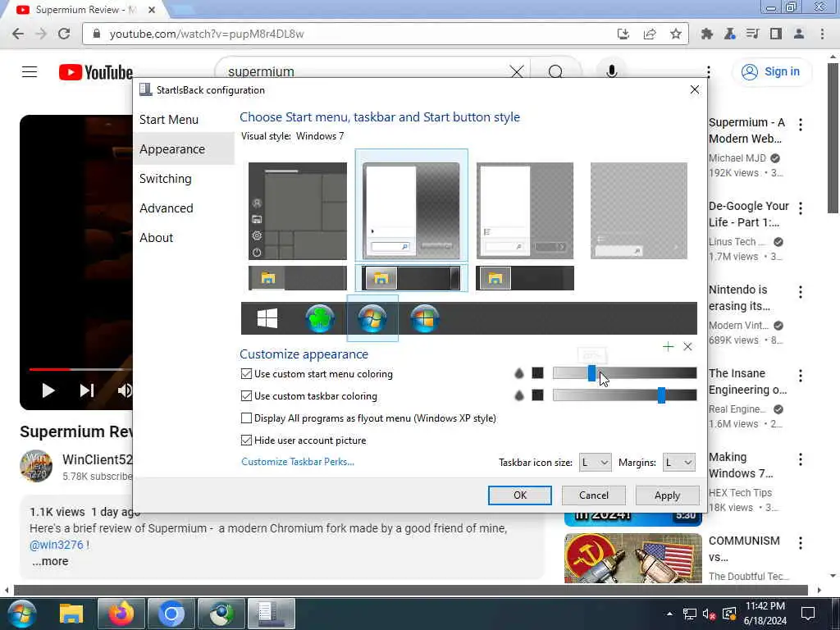Open the Chrome three-dot menu

pos(822,34)
